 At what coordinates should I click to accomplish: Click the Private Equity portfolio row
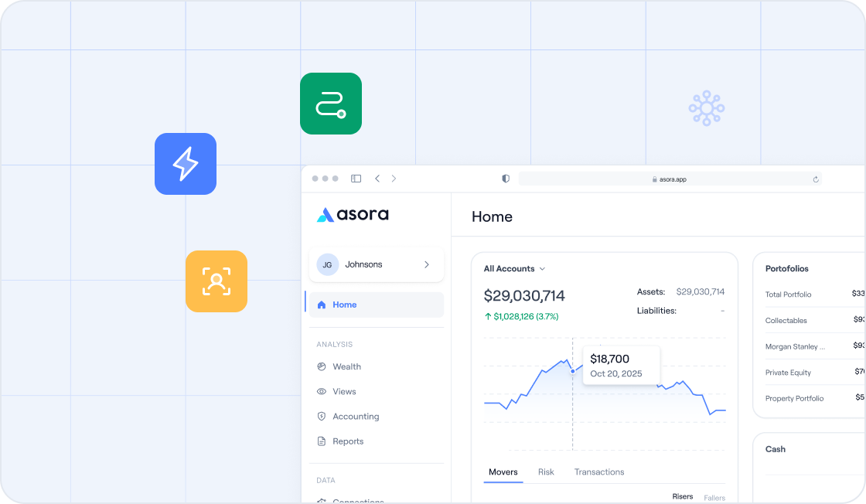(x=815, y=372)
